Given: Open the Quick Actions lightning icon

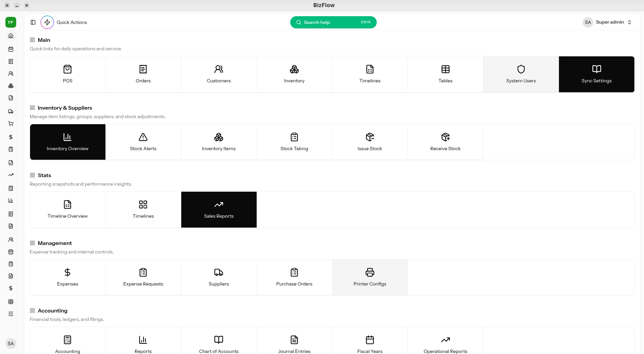Looking at the screenshot, I should point(47,22).
